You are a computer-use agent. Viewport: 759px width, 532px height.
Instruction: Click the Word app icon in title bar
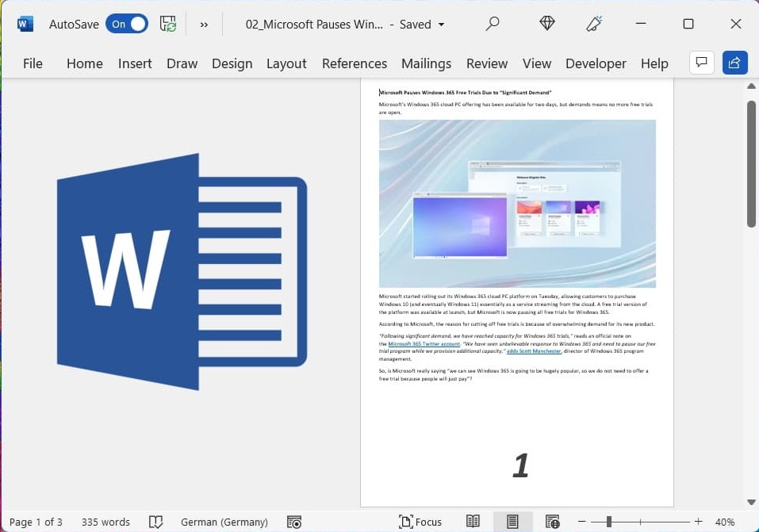25,24
